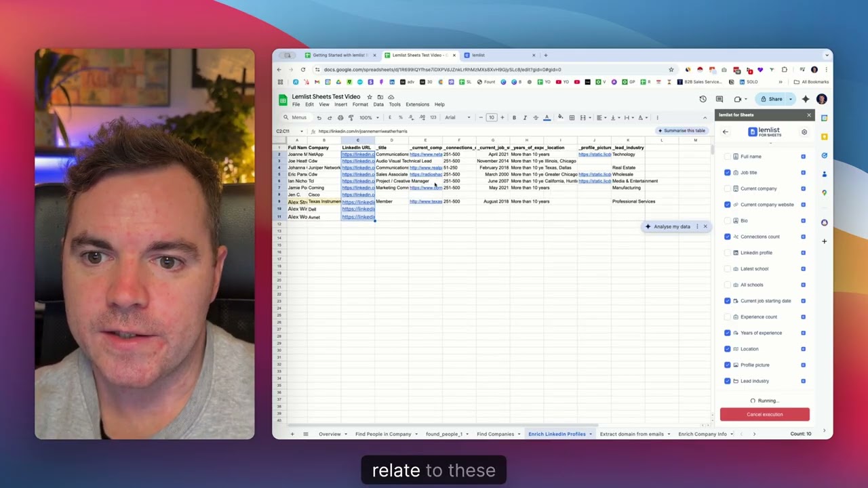
Task: Apply bold formatting with the B icon
Action: pos(514,117)
